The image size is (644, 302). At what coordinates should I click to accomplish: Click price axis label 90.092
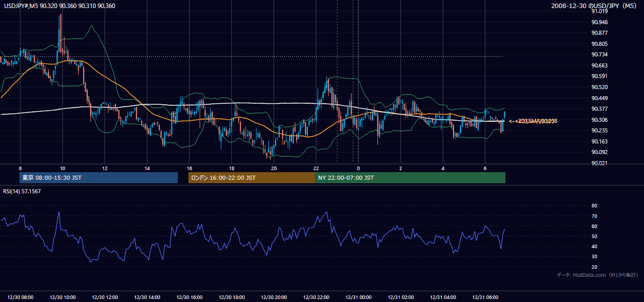coord(600,152)
